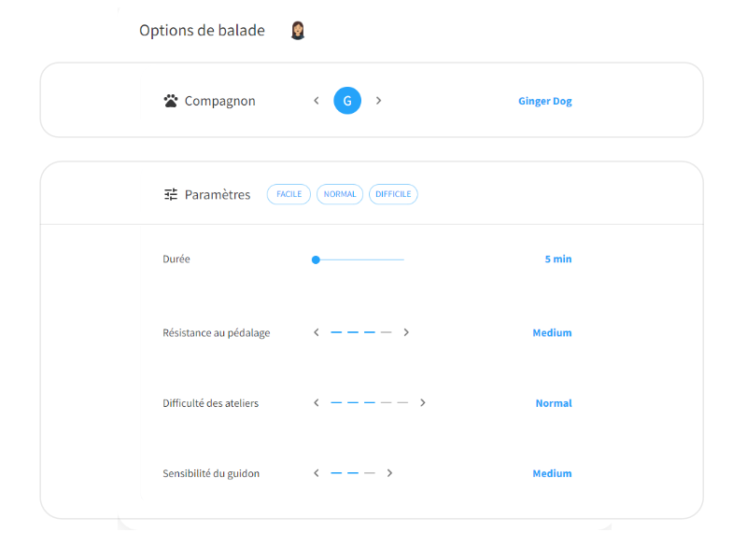The width and height of the screenshot is (747, 560).
Task: Raise Difficulté des ateliers with right chevron
Action: coord(423,403)
